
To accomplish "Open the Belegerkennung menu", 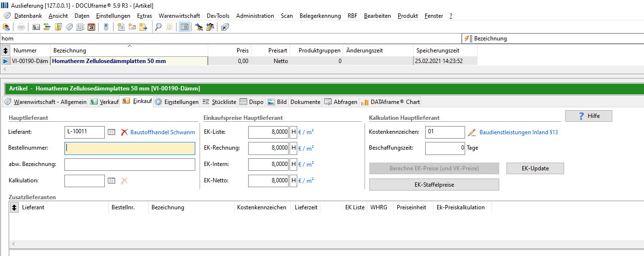I will coord(320,16).
